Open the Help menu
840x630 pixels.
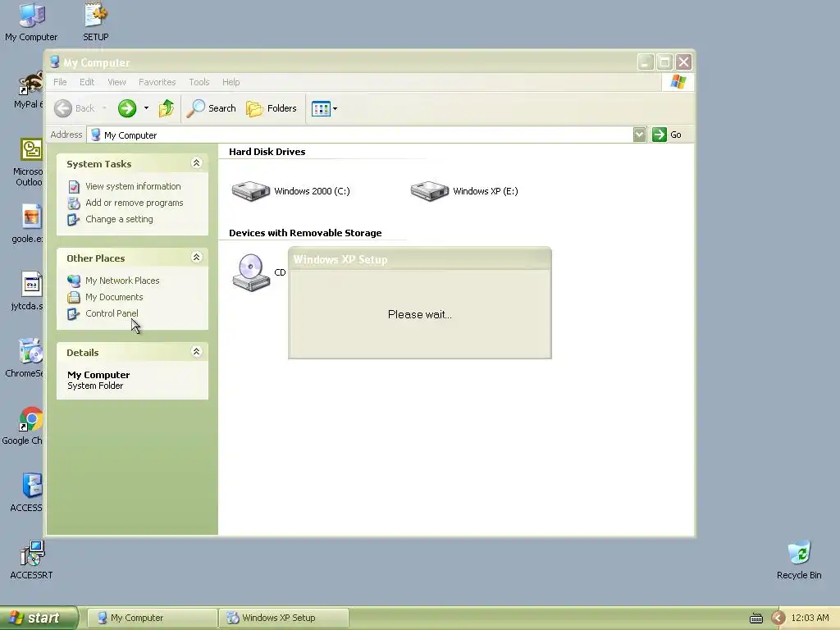[x=231, y=82]
